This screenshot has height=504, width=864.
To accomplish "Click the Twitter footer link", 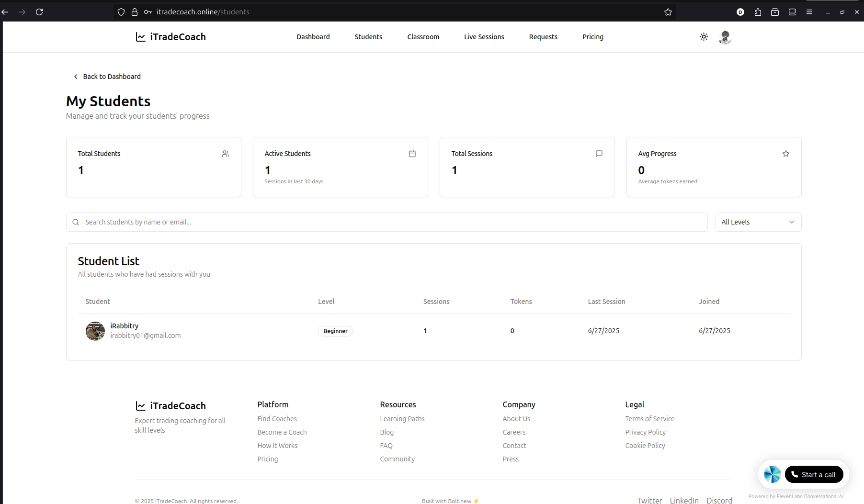I will (x=650, y=500).
